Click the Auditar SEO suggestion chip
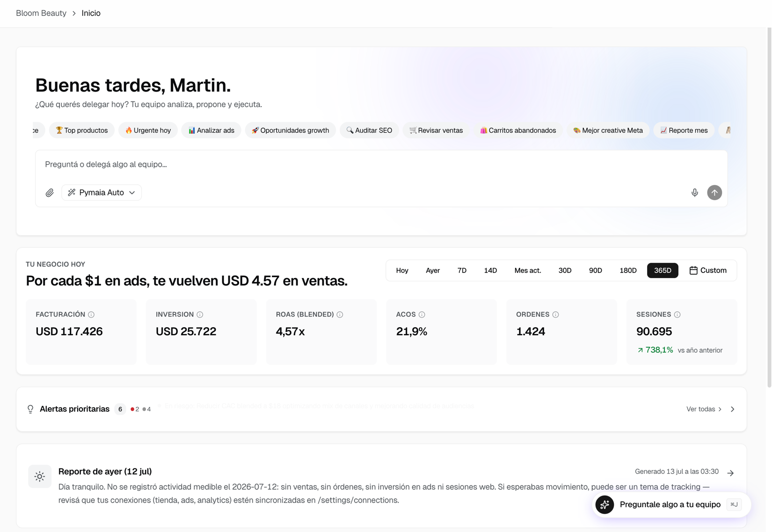This screenshot has width=772, height=532. (369, 130)
